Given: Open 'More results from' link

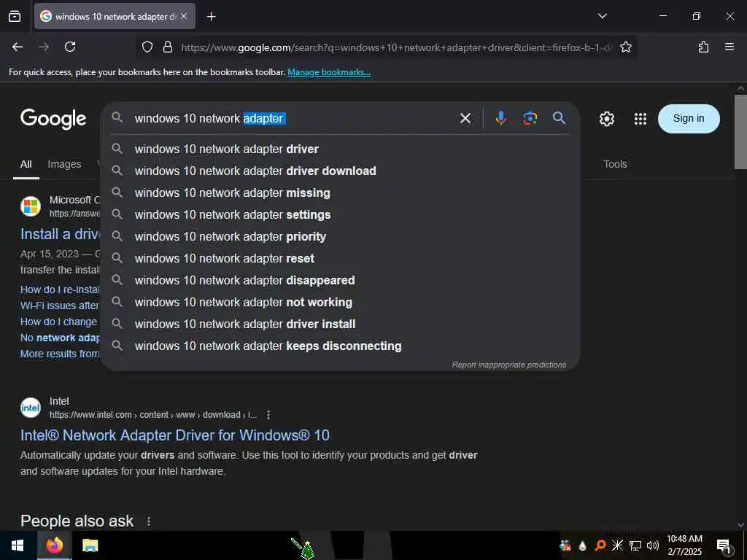Looking at the screenshot, I should coord(60,354).
